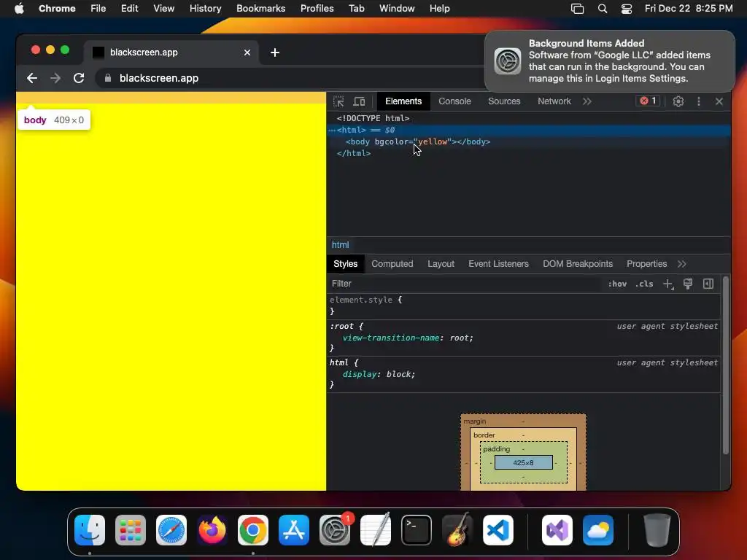Open the History menu
This screenshot has width=747, height=560.
coord(205,9)
